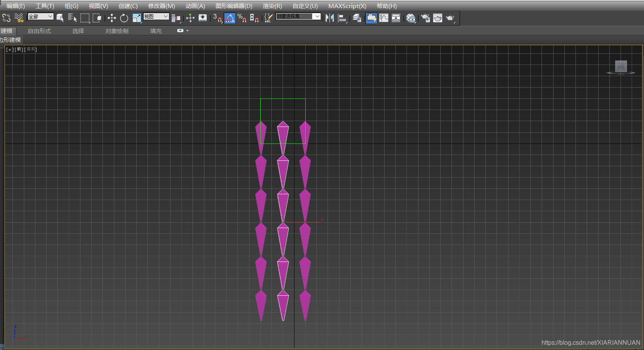644x350 pixels.
Task: Toggle the Graphite Modeling Ribbon icon
Action: click(371, 18)
